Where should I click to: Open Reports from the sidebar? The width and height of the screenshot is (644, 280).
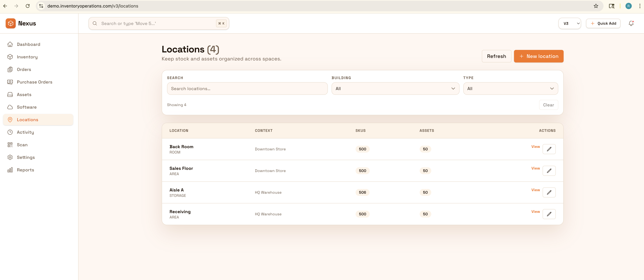point(25,170)
